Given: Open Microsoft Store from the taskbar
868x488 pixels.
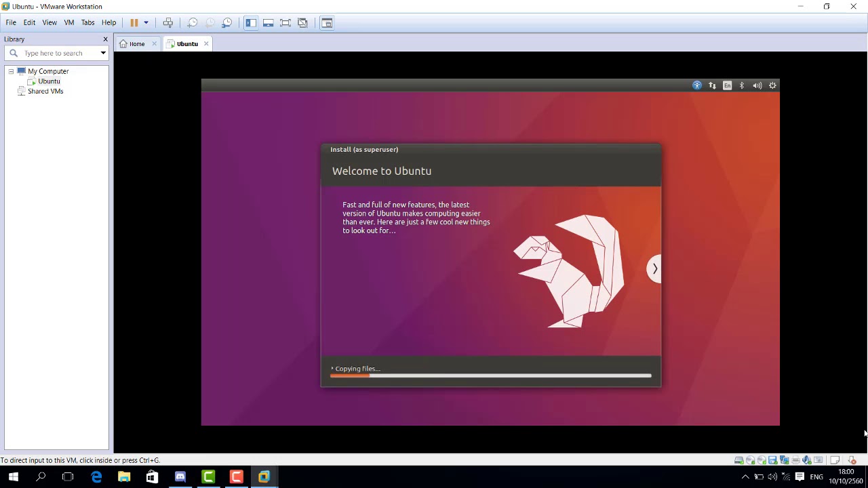Looking at the screenshot, I should coord(152,477).
